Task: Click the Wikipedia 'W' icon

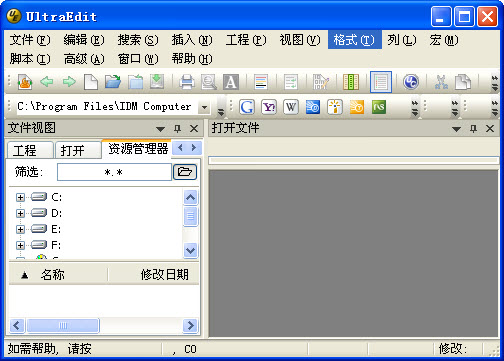Action: [291, 107]
